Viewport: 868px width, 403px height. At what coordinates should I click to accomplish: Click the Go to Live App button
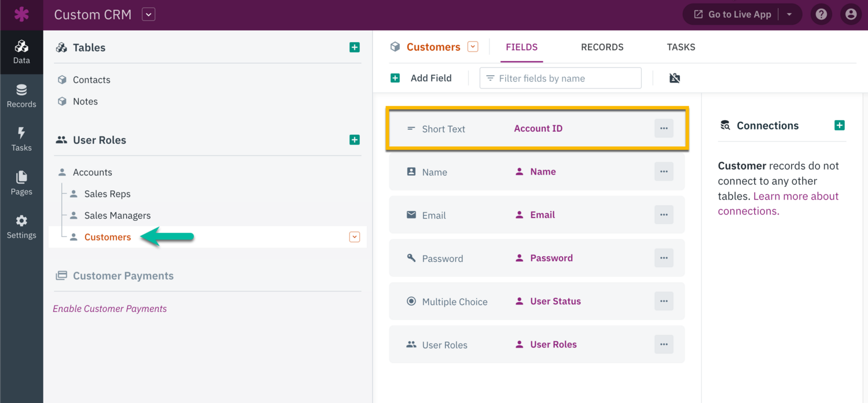click(733, 14)
